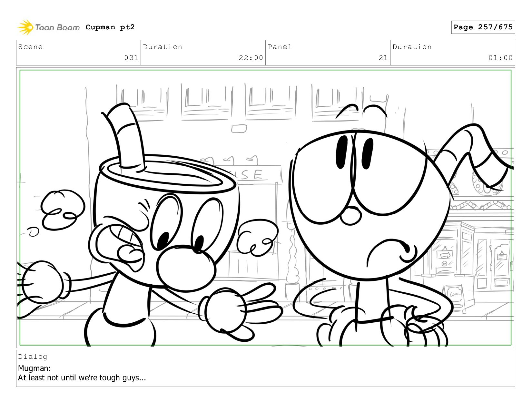The width and height of the screenshot is (532, 411).
Task: Click the 'Scene' header label
Action: [30, 47]
